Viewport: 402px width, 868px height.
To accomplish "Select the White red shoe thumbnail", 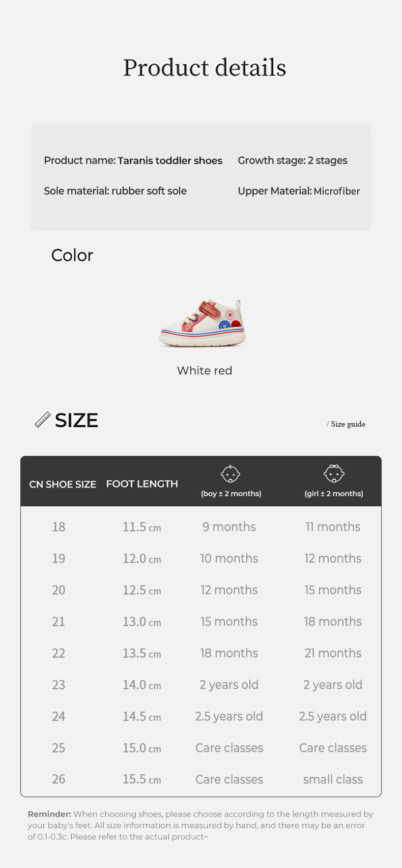I will (204, 323).
